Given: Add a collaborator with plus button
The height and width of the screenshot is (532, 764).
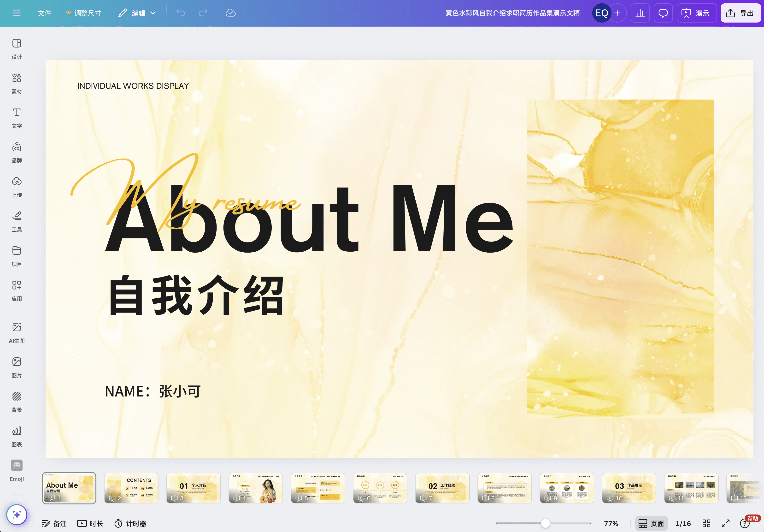Looking at the screenshot, I should (x=617, y=13).
